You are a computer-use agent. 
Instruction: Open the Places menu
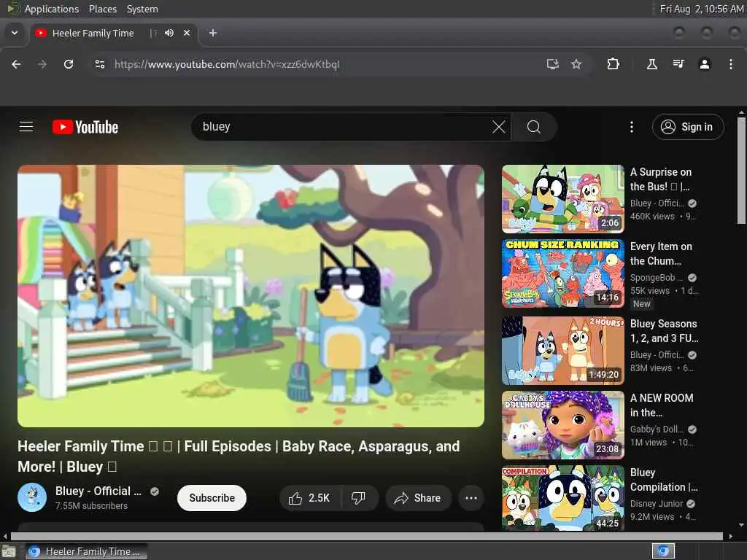coord(102,9)
